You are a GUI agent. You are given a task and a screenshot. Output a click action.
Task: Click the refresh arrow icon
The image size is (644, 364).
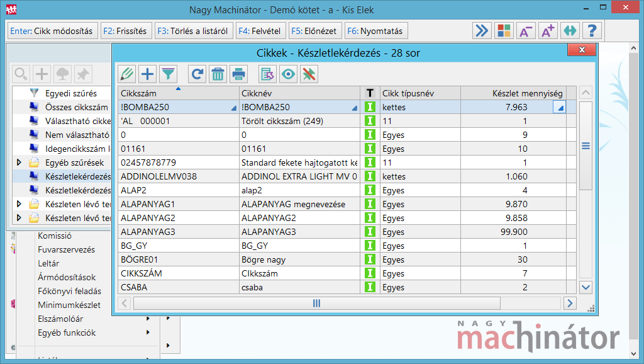coord(197,74)
